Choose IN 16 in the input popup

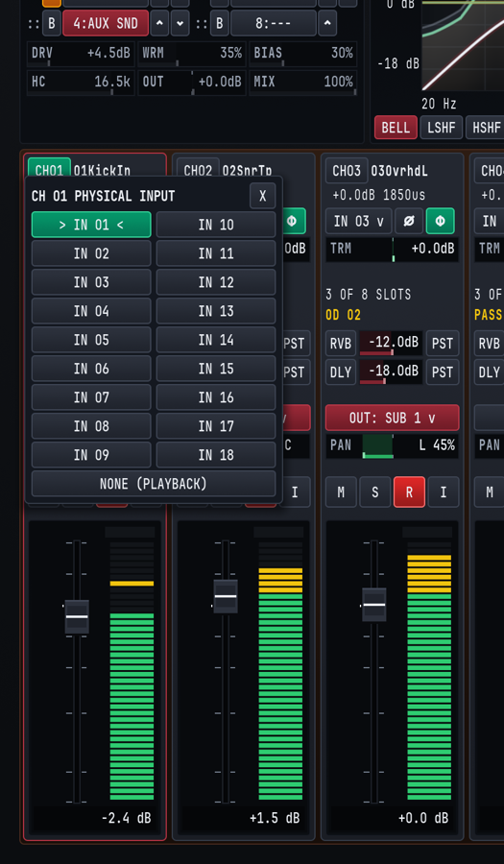click(216, 397)
